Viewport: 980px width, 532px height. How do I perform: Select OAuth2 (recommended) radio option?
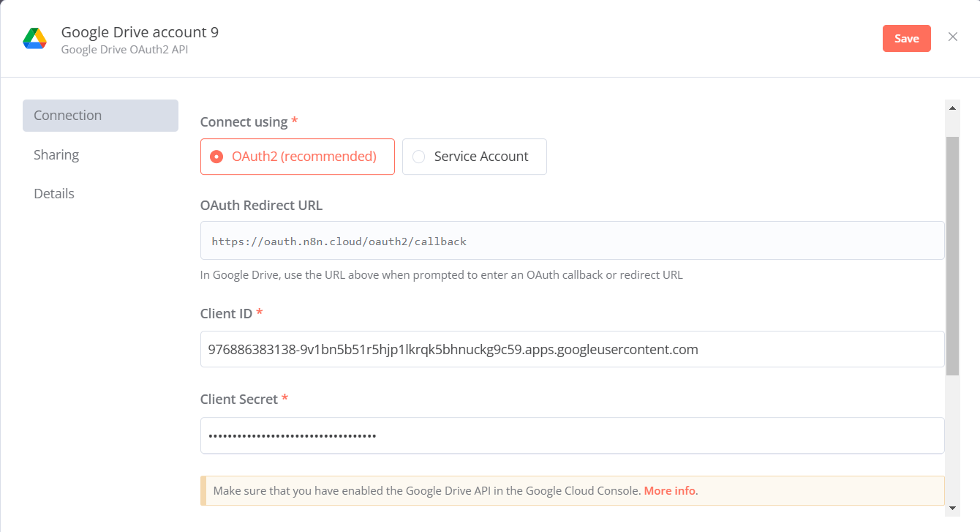[298, 157]
